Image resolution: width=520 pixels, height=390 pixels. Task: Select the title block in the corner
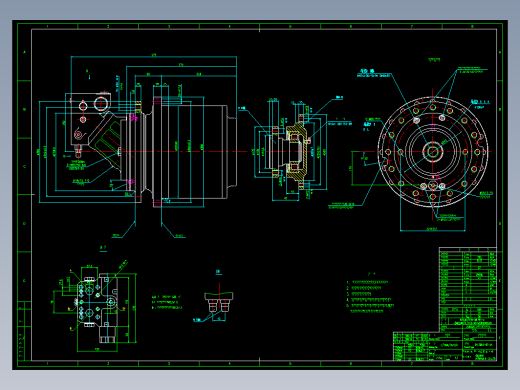click(445, 346)
